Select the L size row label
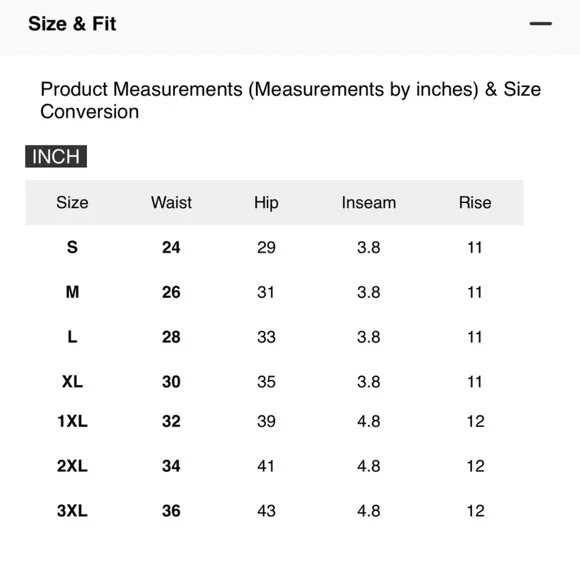 pos(72,337)
